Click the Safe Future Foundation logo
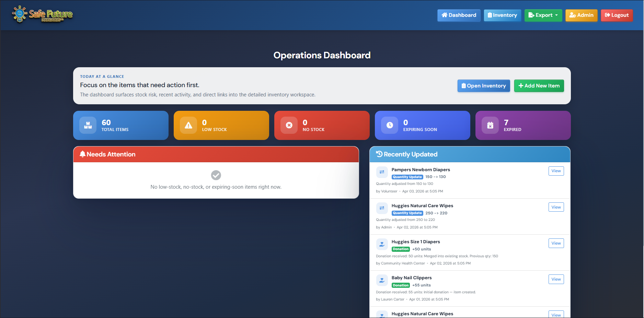644x318 pixels. click(42, 14)
